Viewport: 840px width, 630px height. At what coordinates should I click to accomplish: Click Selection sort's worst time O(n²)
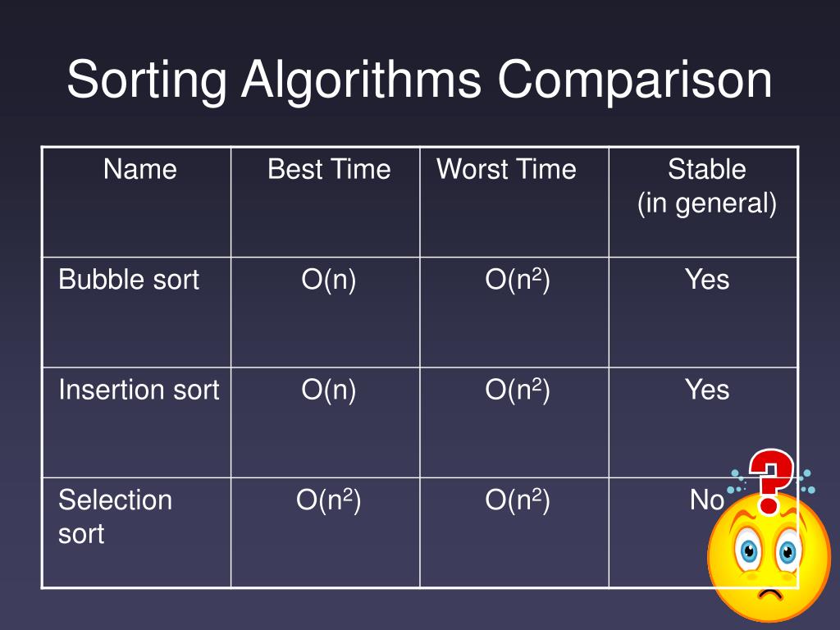point(518,500)
